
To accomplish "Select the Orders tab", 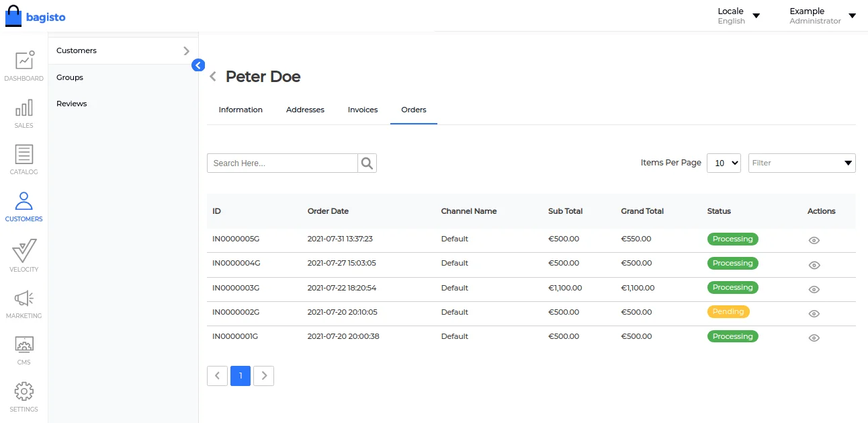I will coord(414,110).
